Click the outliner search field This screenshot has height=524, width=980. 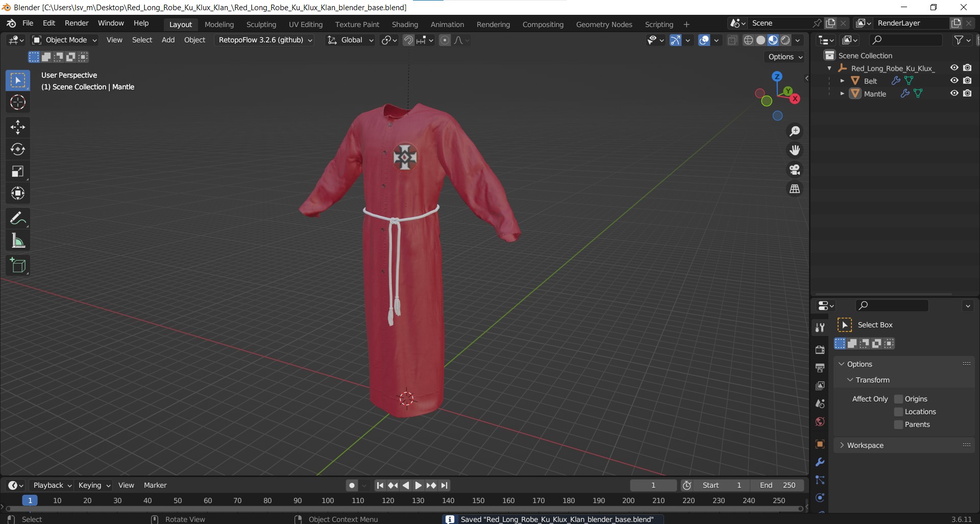point(906,40)
